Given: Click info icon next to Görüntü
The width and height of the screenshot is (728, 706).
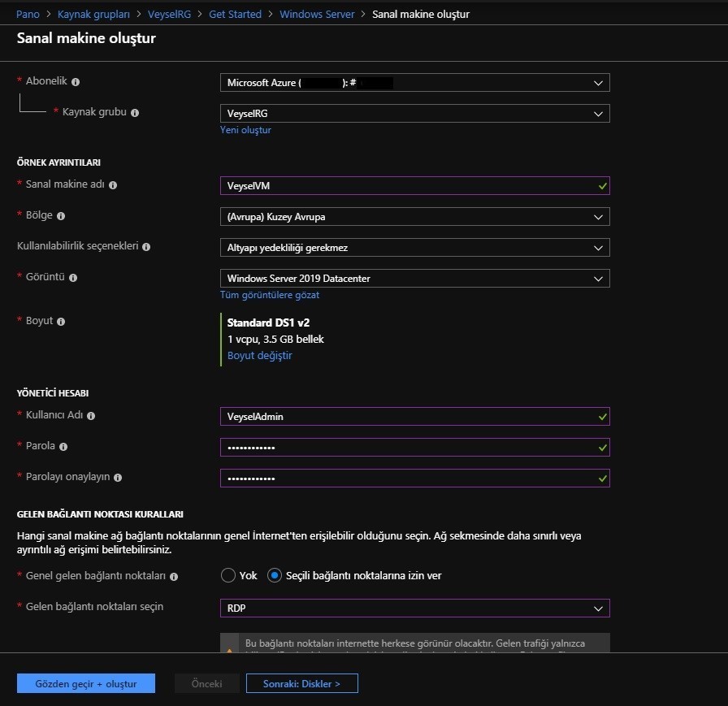Looking at the screenshot, I should 73,278.
